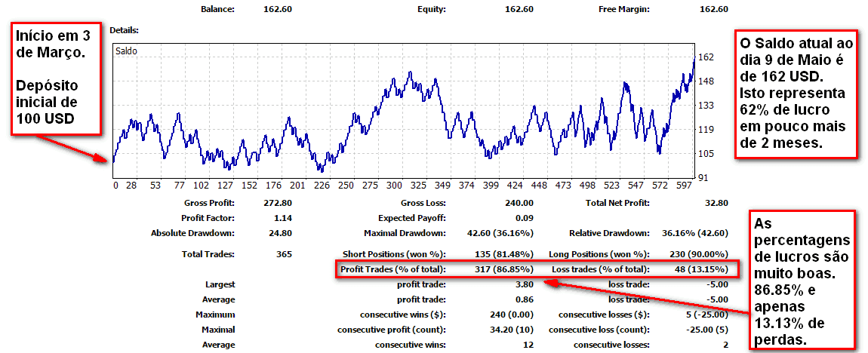868x353 pixels.
Task: Click the Total Net Profit value 32.80
Action: (717, 203)
